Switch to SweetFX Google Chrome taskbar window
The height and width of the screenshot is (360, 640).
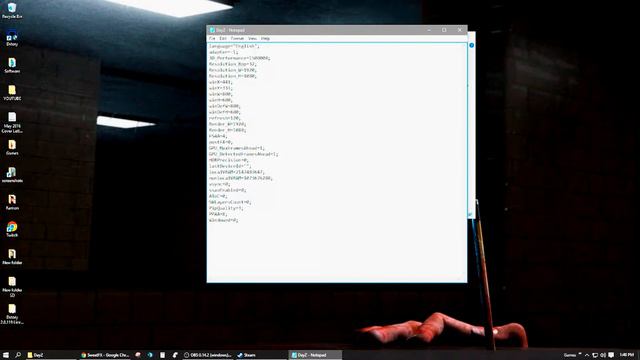[105, 355]
